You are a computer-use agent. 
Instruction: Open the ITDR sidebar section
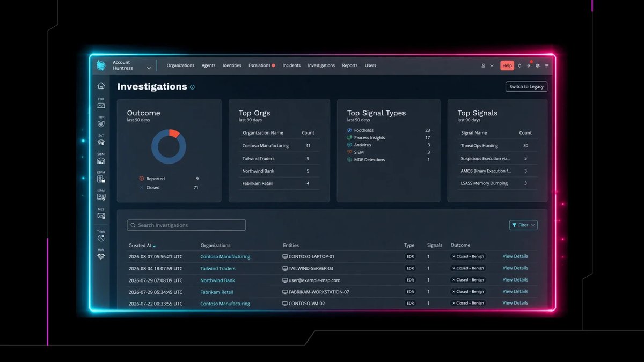(101, 121)
